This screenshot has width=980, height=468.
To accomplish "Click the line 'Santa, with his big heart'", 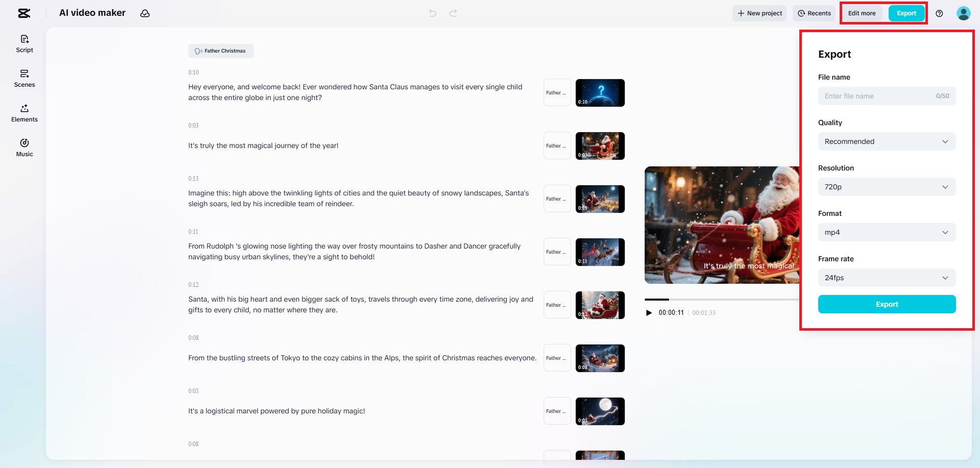I will click(360, 305).
